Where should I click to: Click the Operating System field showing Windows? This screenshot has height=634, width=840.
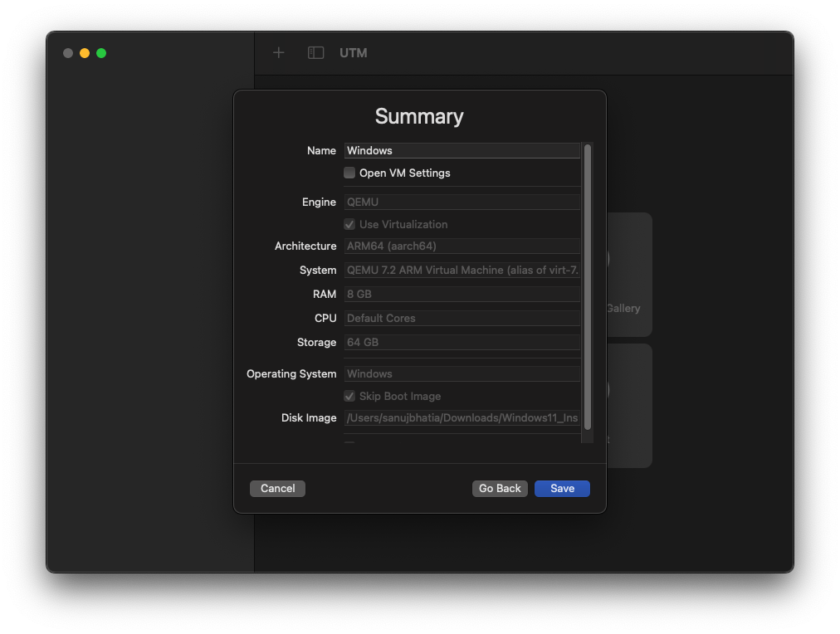click(x=462, y=373)
